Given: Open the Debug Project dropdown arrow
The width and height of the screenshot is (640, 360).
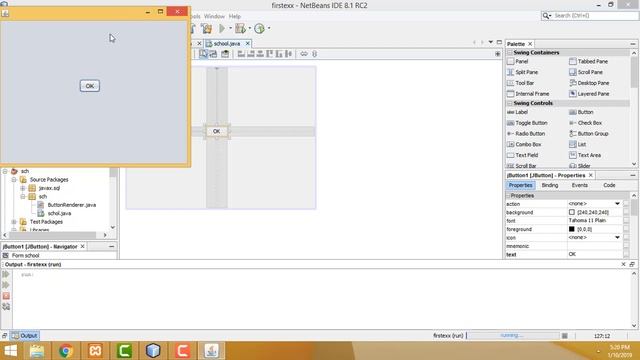Looking at the screenshot, I should point(249,29).
